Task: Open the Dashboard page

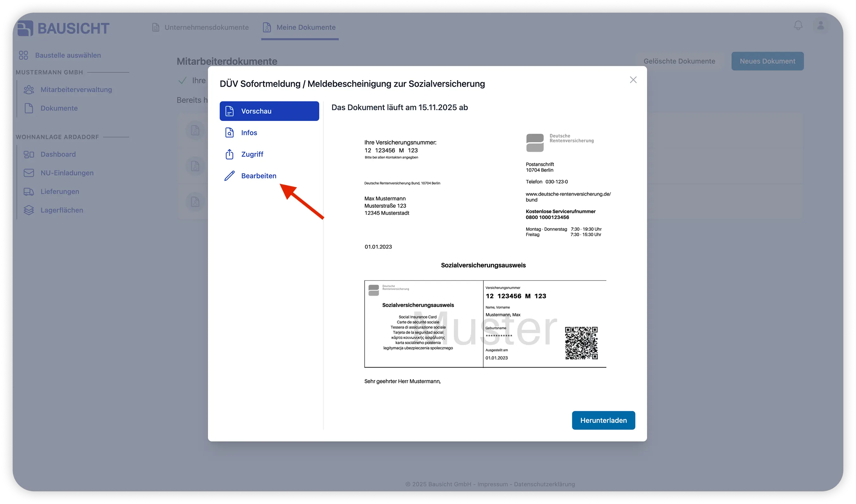Action: pos(58,154)
